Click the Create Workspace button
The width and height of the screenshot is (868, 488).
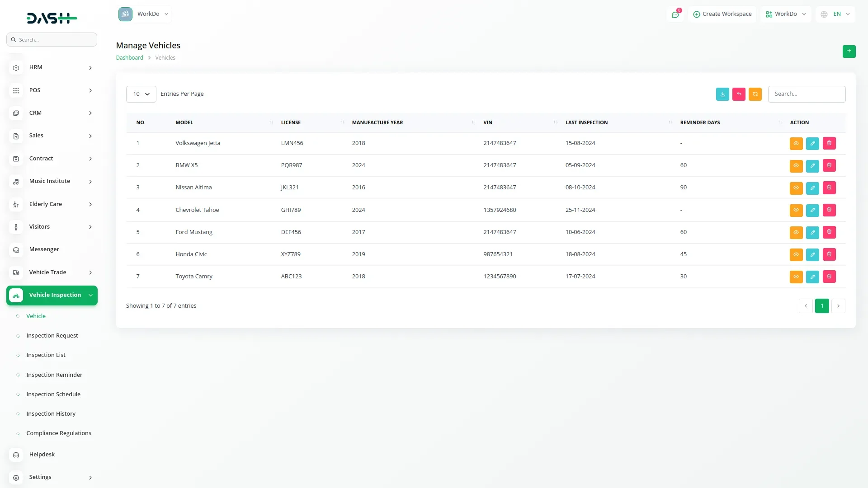(722, 14)
